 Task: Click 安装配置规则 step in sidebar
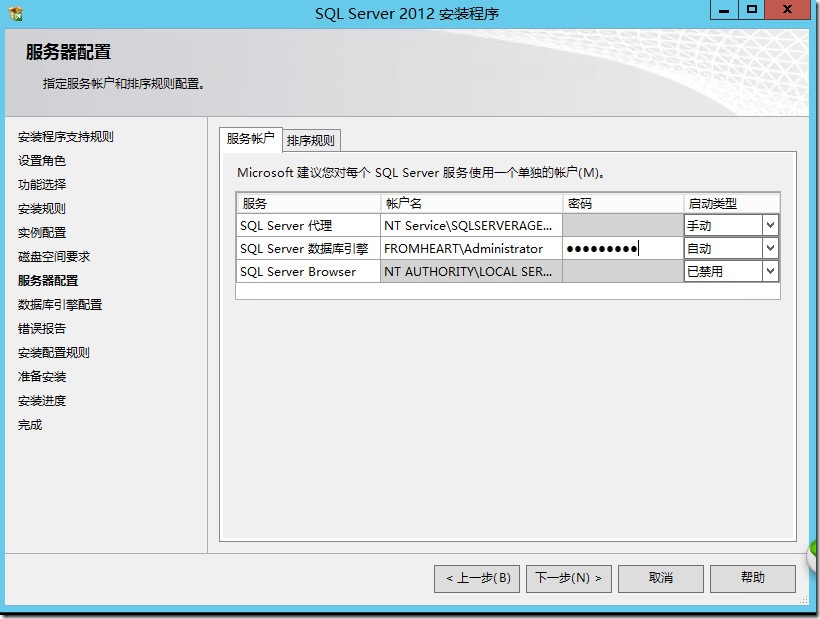(x=54, y=353)
